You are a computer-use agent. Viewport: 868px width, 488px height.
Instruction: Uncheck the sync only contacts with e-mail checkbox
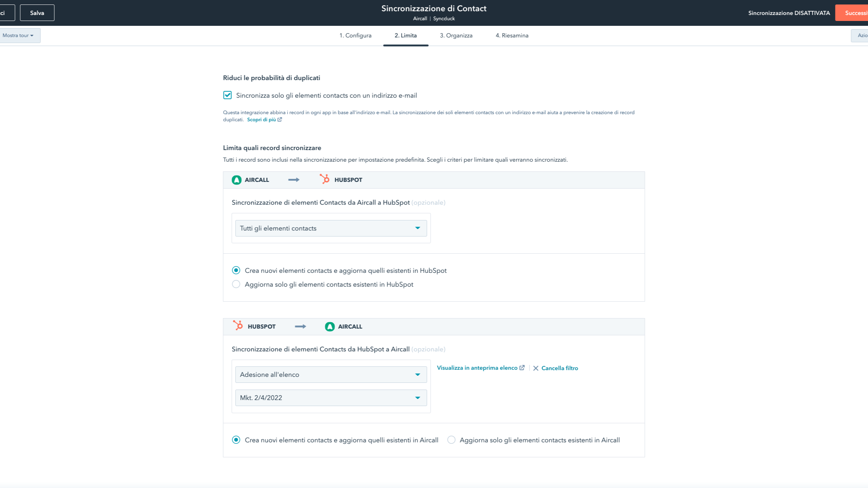coord(227,95)
